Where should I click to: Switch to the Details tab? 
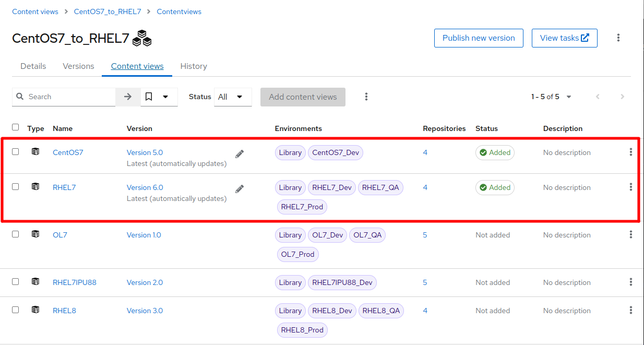coord(33,66)
